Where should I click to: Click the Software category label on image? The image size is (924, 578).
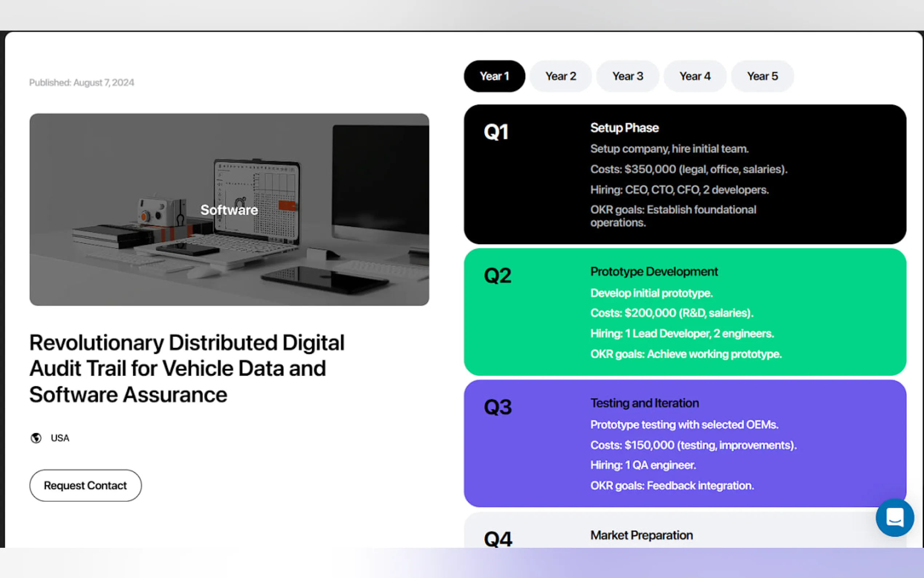point(229,210)
